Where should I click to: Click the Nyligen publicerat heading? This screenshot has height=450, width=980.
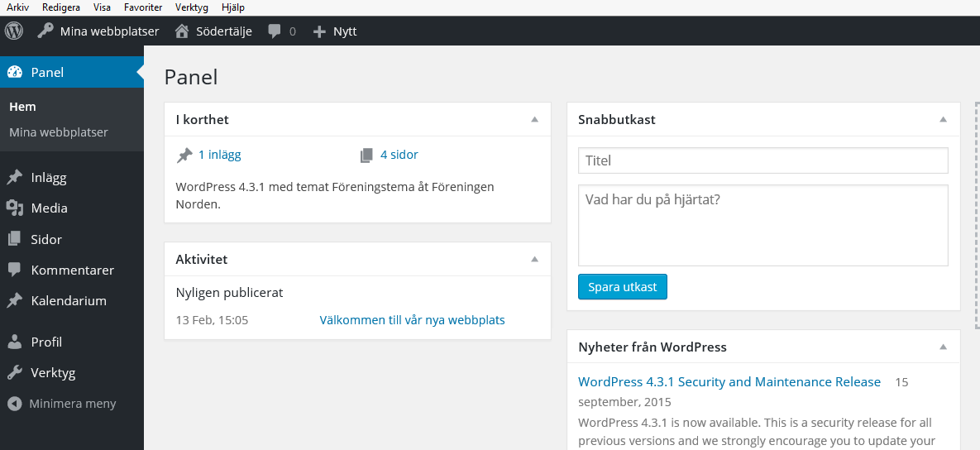click(229, 293)
